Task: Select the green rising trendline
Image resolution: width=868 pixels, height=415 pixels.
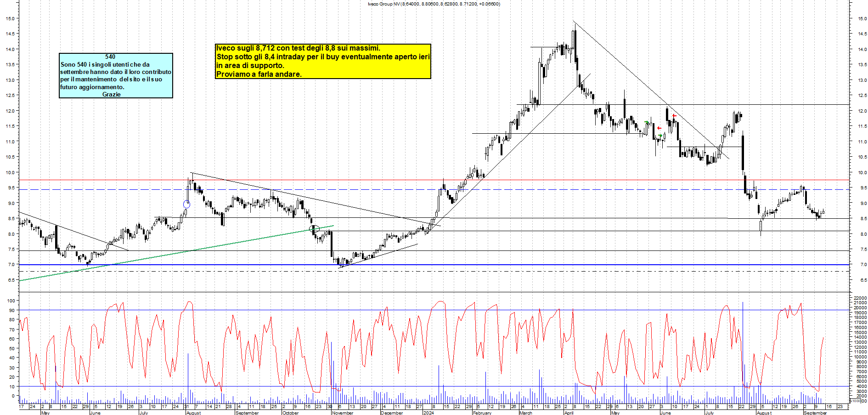Action: 176,253
